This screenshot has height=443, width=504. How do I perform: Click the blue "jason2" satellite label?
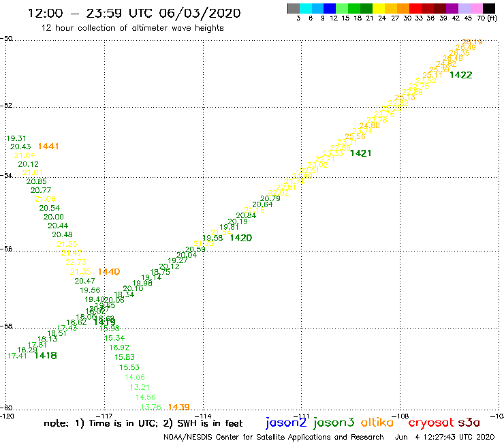coord(286,423)
